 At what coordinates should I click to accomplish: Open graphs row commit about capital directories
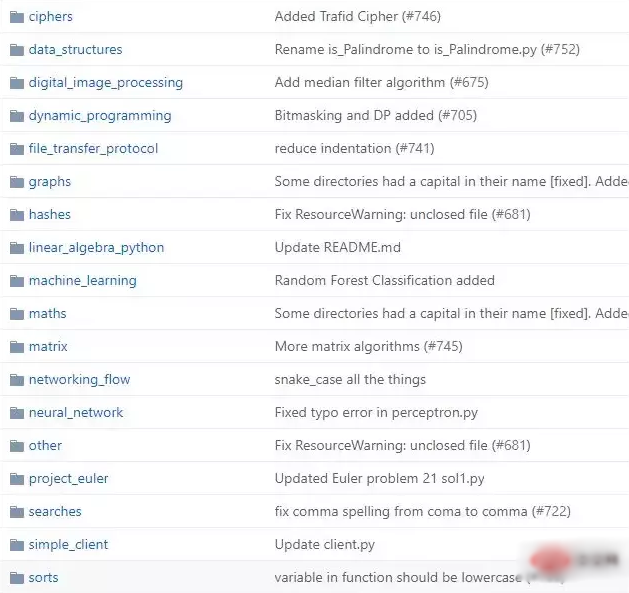click(452, 182)
